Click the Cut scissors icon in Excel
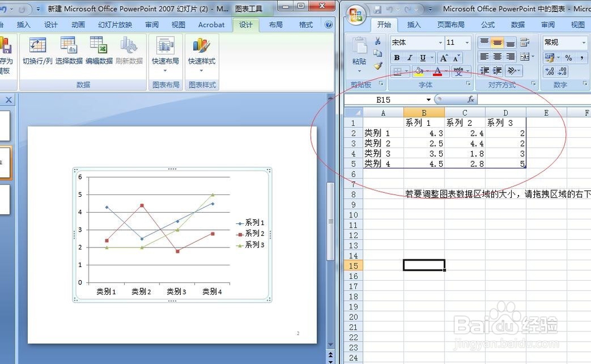 click(378, 41)
